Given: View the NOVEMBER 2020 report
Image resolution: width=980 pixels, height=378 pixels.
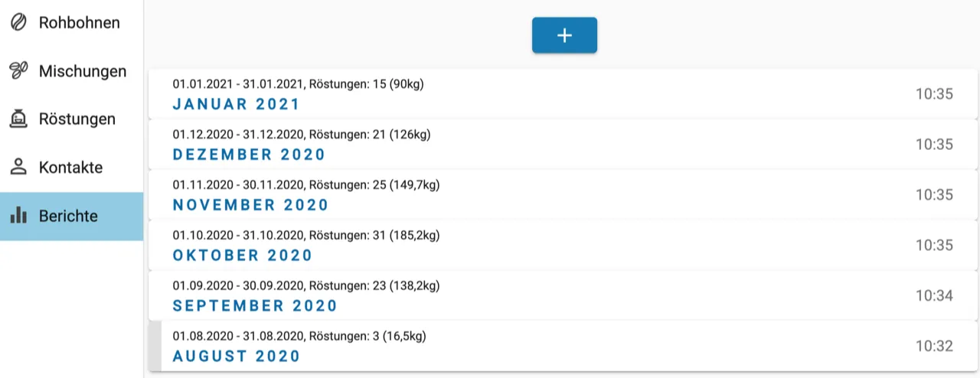Looking at the screenshot, I should pos(250,205).
